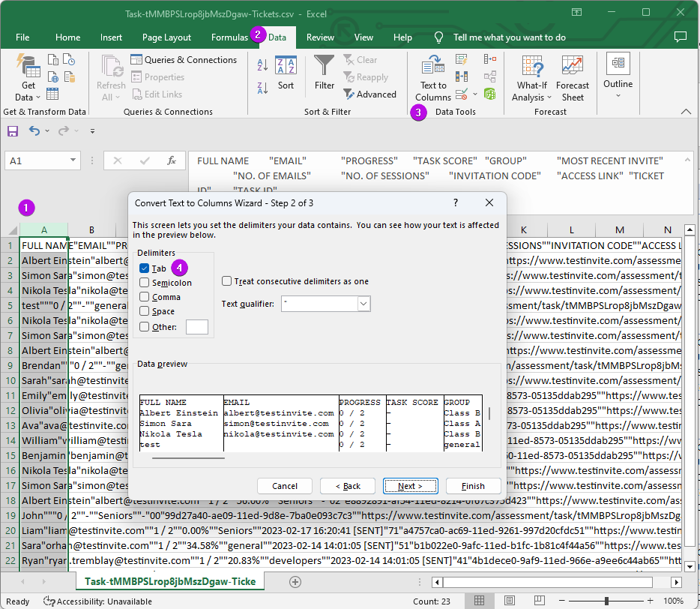Import From Table/Range
Image resolution: width=700 pixels, height=609 pixels.
point(52,94)
